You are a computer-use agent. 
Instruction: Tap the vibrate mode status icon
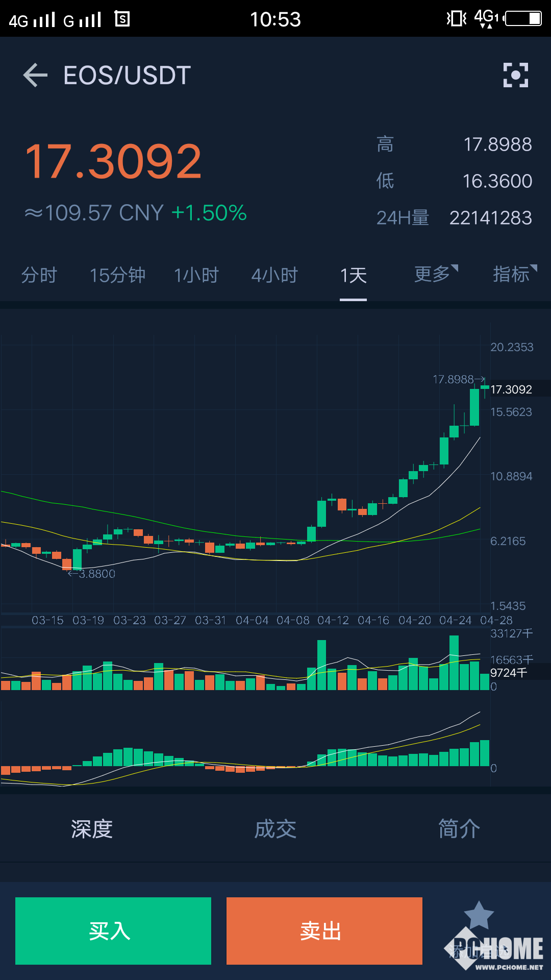(x=457, y=19)
